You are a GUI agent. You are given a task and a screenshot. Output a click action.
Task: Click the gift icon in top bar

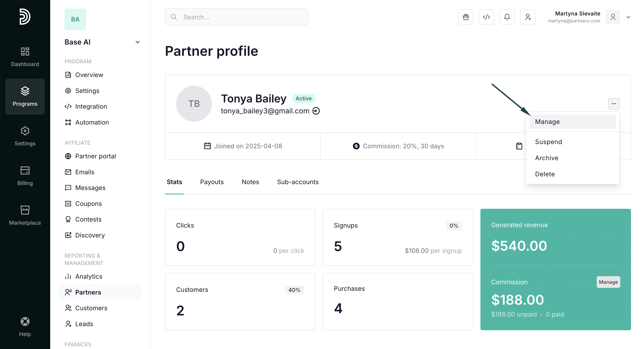(465, 17)
